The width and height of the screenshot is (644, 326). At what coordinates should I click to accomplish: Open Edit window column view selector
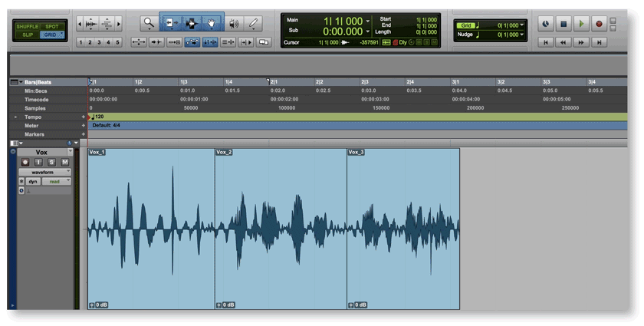tap(16, 143)
